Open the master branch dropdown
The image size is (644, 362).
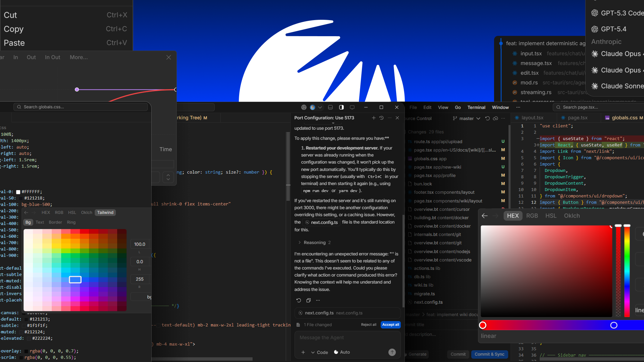tap(467, 118)
